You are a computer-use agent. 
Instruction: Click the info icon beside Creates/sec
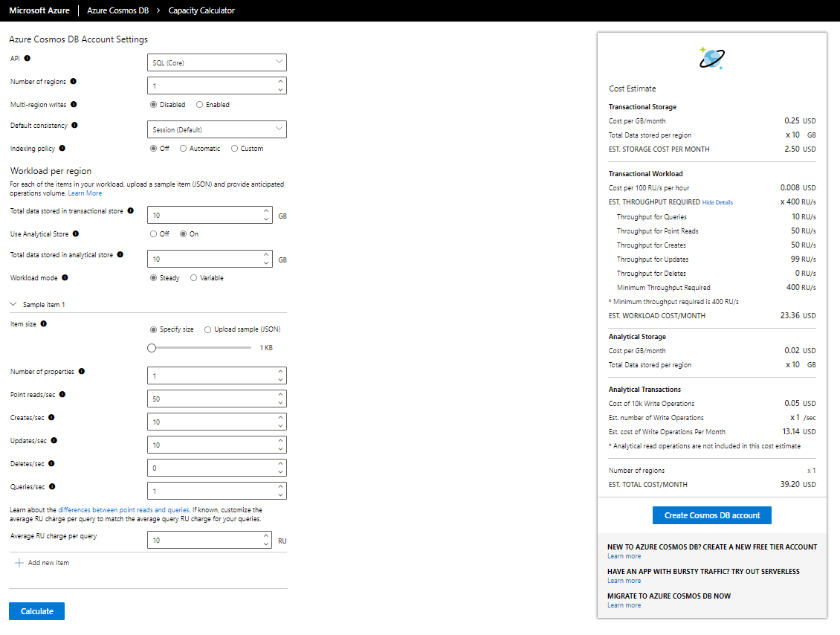coord(51,417)
